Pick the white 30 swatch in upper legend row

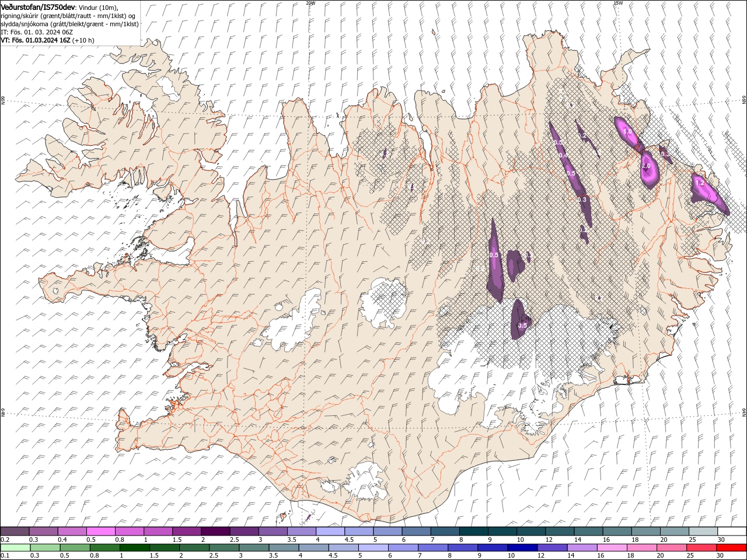(x=732, y=531)
